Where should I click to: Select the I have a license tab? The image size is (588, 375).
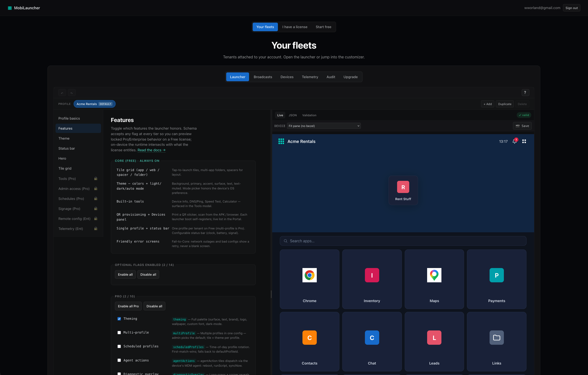click(295, 27)
